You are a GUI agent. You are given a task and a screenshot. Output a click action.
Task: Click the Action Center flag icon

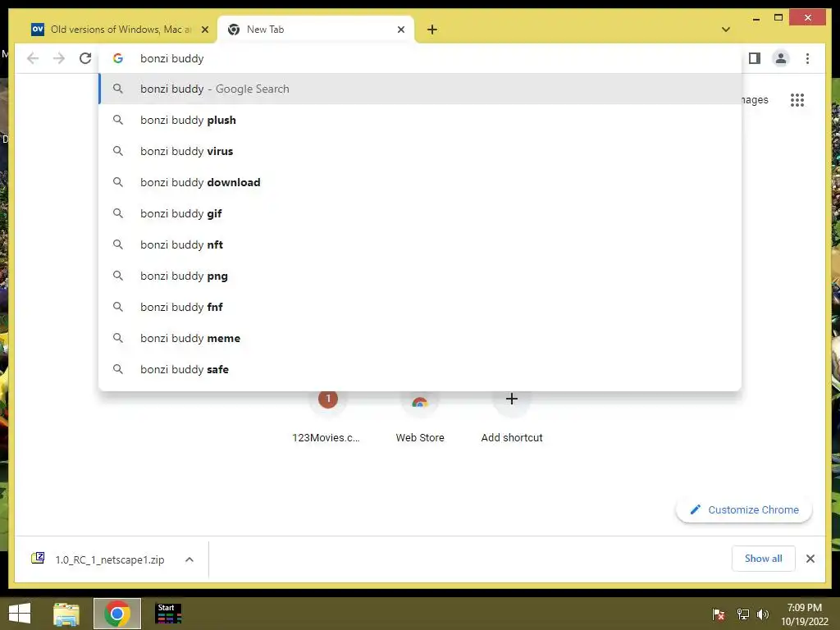pyautogui.click(x=718, y=614)
